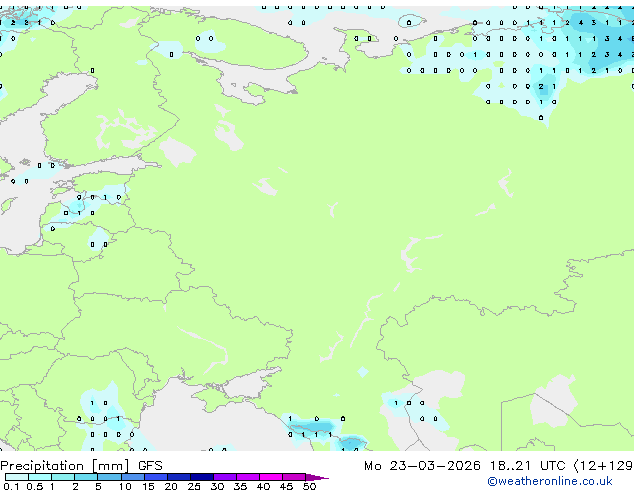Choose the 20–25 mm dark blue legend box
634x490 pixels.
pos(178,477)
